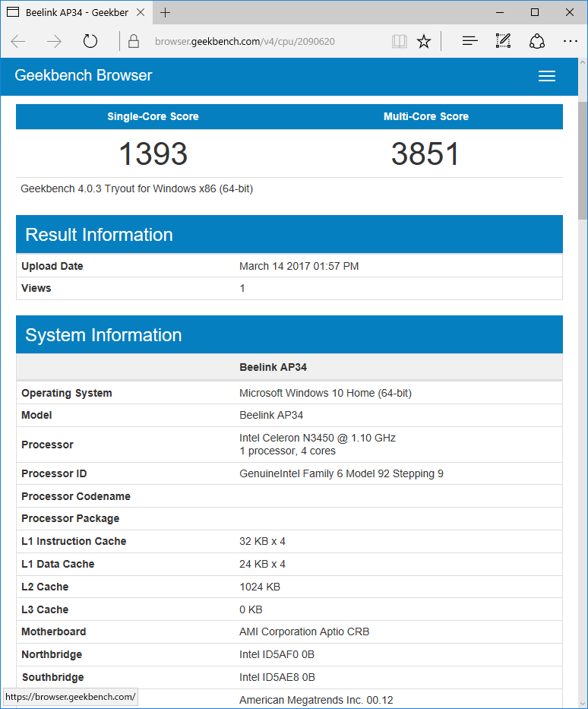The width and height of the screenshot is (588, 709).
Task: Refresh the Geekbench page
Action: pos(90,41)
